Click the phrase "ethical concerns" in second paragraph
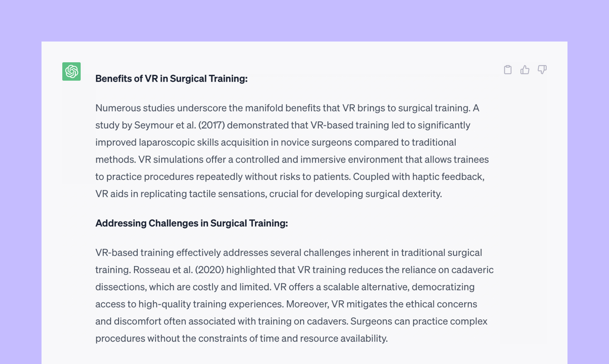 tap(441, 304)
